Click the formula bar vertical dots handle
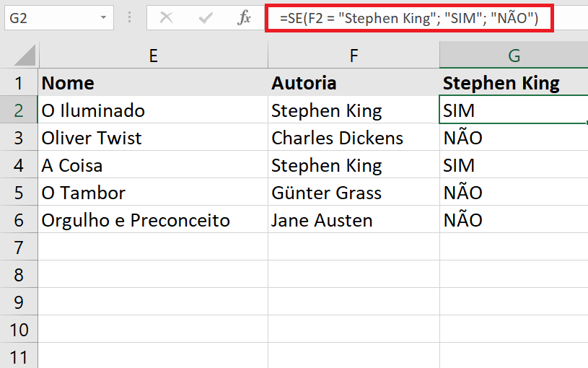This screenshot has height=368, width=588. pos(129,17)
